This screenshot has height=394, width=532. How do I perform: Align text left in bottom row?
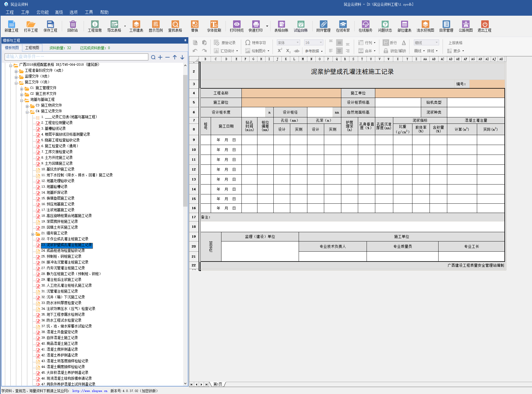[331, 51]
